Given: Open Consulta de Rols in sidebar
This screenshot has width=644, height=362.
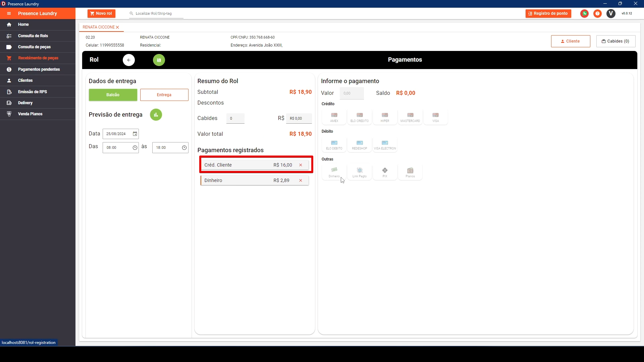Looking at the screenshot, I should [38, 36].
